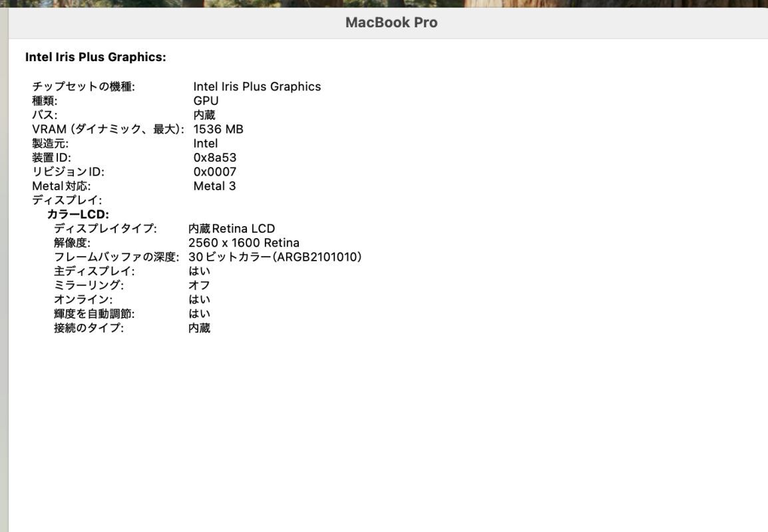Click the "MacBook Pro" window title
768x532 pixels.
pos(391,21)
